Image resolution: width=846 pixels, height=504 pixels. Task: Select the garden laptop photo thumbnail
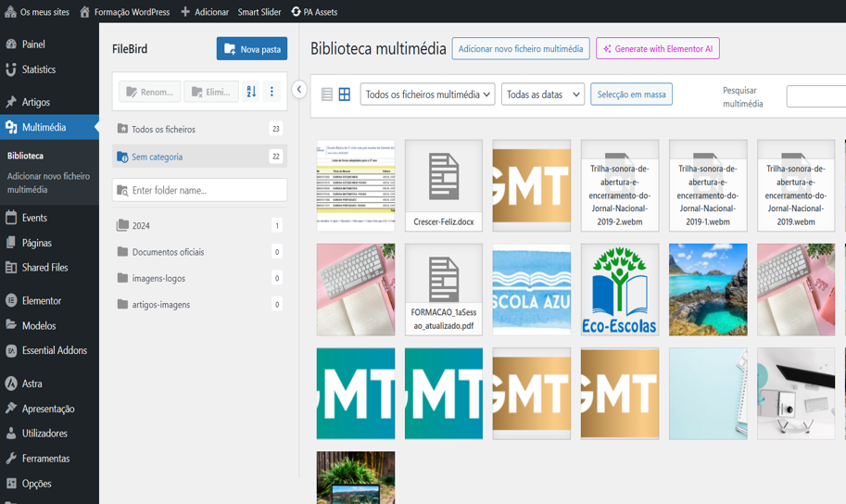pyautogui.click(x=356, y=477)
